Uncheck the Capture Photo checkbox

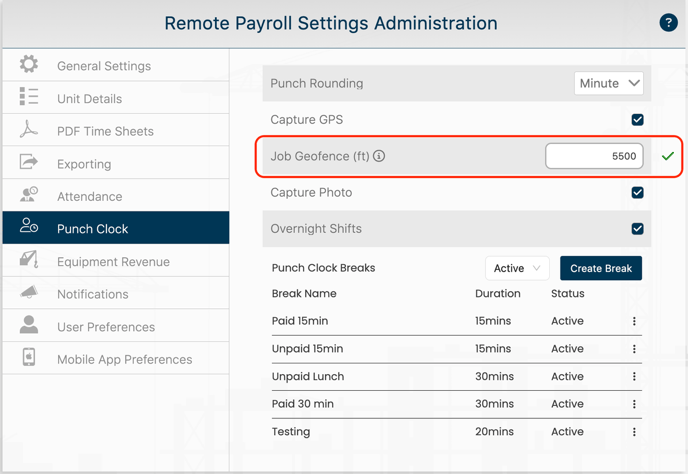[638, 193]
